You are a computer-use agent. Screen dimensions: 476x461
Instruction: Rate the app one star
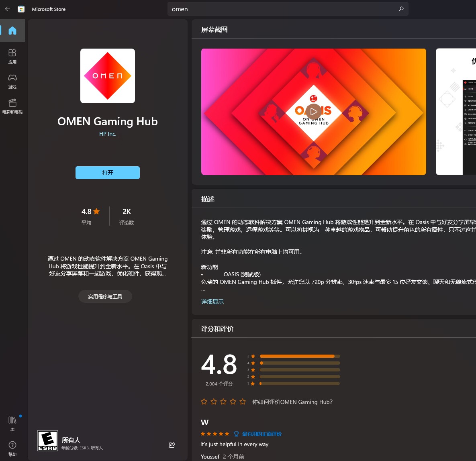204,402
